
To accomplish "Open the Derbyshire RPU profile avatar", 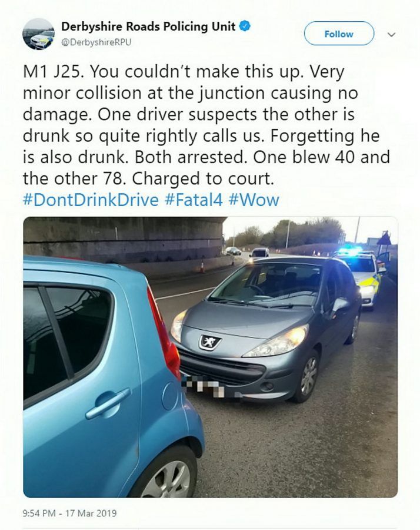I will pyautogui.click(x=38, y=34).
